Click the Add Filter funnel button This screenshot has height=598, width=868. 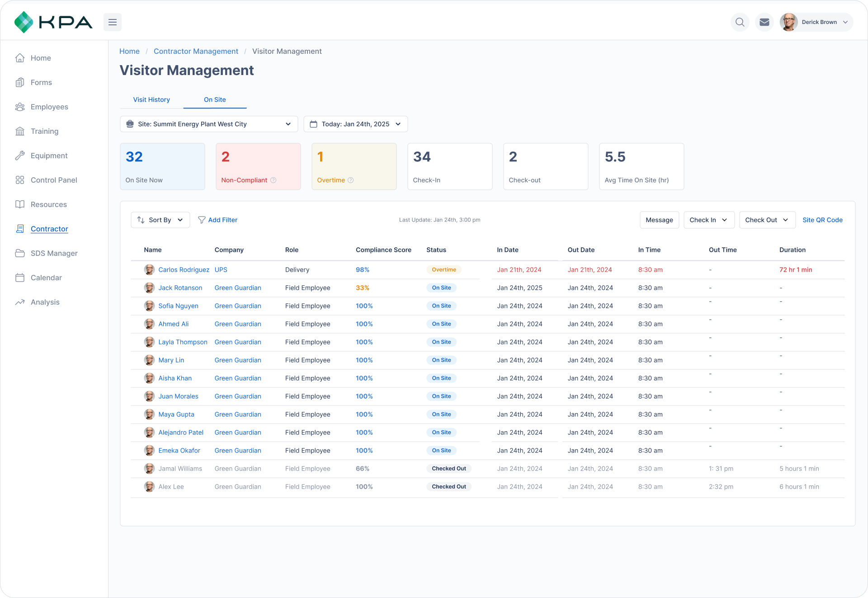[218, 220]
